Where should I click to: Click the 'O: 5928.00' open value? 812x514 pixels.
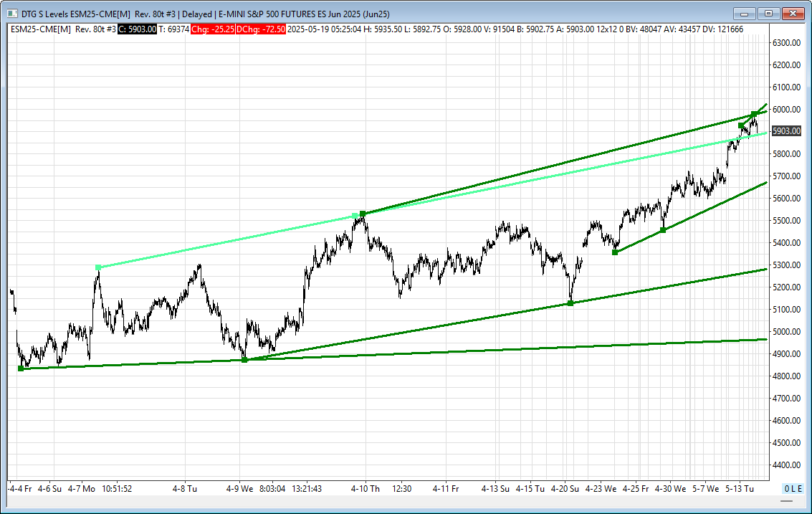(462, 29)
